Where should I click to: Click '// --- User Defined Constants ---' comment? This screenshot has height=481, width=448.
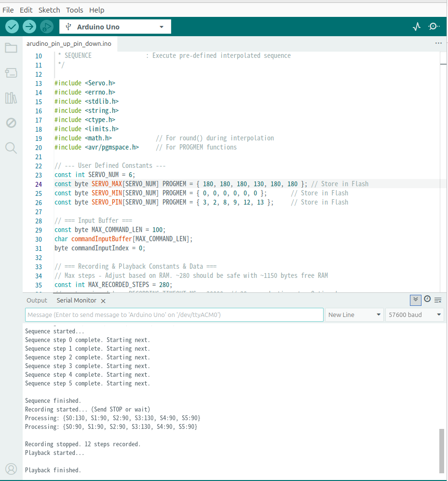point(110,165)
